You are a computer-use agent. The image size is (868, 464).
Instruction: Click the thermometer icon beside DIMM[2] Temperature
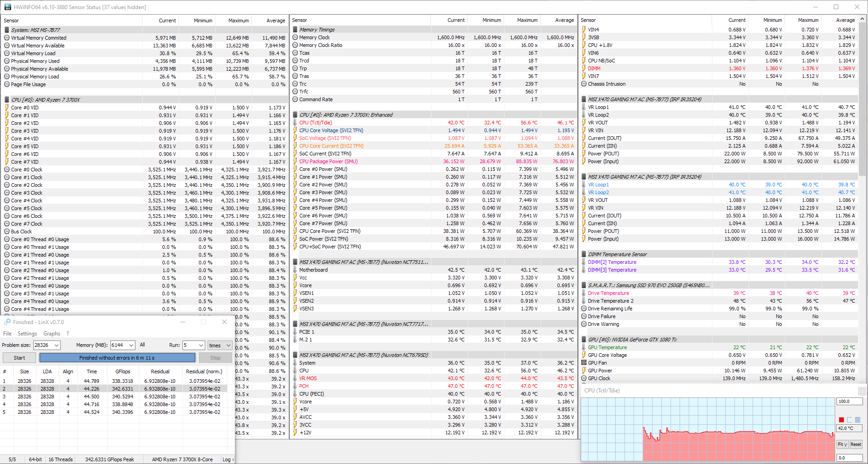(x=584, y=262)
